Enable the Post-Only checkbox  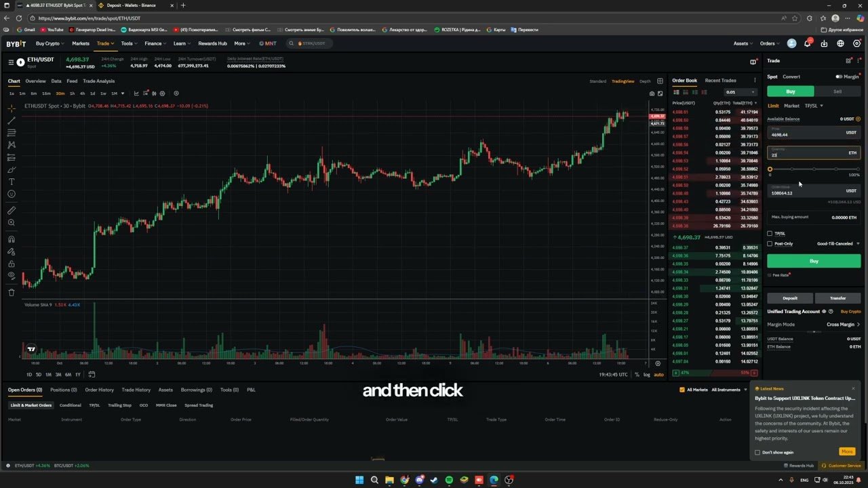[x=770, y=243]
